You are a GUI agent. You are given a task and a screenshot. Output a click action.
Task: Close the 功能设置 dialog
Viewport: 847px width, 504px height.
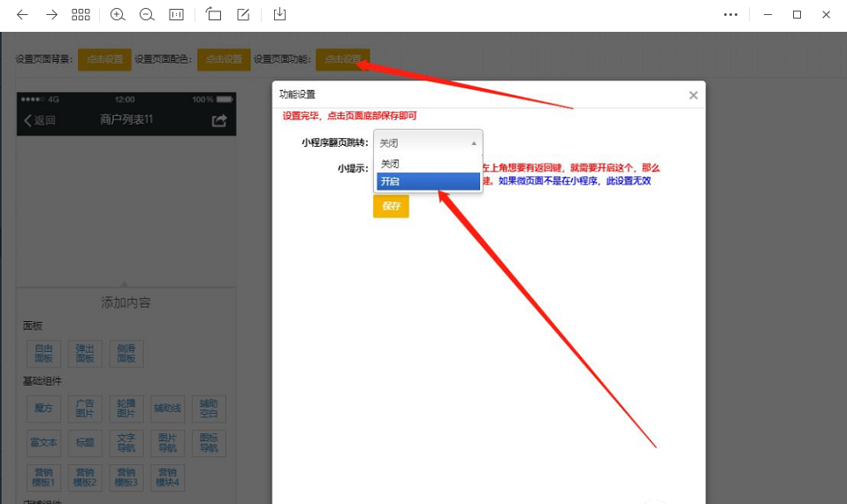point(693,95)
